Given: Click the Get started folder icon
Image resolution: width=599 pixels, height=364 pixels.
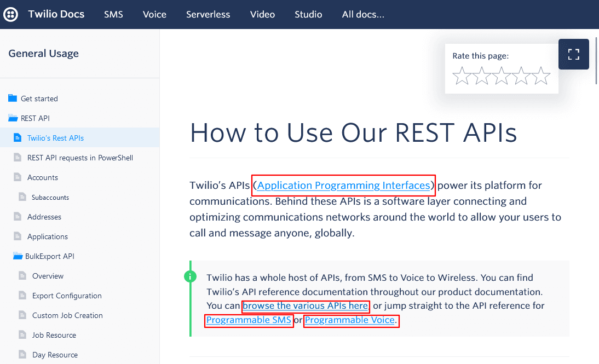Looking at the screenshot, I should pyautogui.click(x=13, y=99).
